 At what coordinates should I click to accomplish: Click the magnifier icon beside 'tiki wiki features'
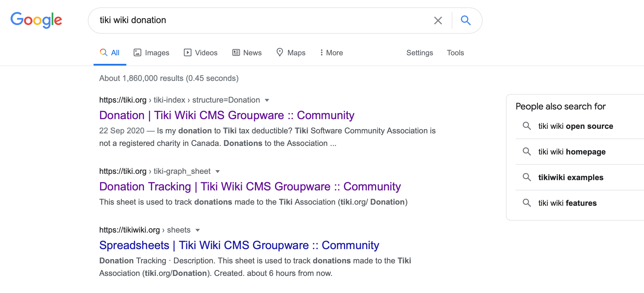527,203
